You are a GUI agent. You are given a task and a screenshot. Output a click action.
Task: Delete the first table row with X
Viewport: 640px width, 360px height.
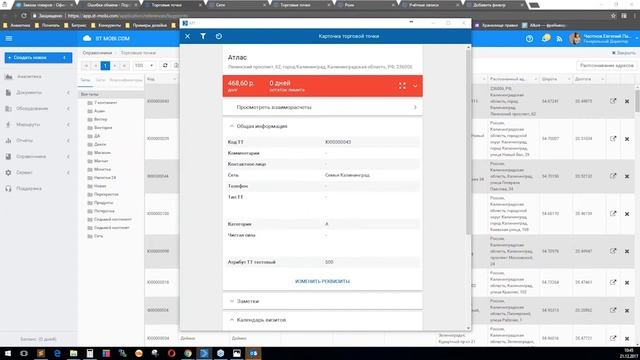click(627, 101)
